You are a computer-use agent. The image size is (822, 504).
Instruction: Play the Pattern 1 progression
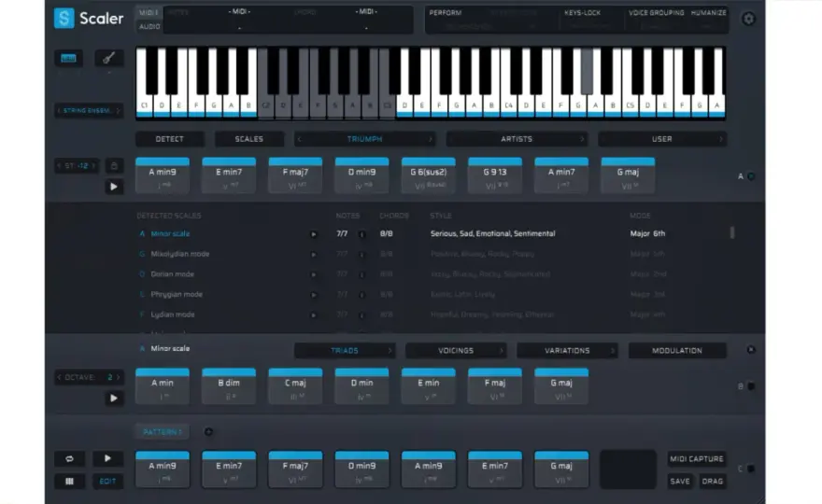[x=108, y=459]
